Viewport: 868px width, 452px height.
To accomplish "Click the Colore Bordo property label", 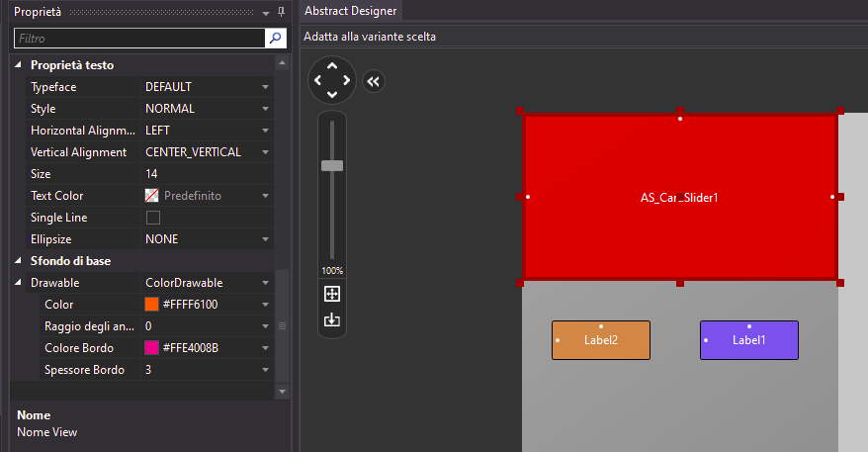I will 79,348.
